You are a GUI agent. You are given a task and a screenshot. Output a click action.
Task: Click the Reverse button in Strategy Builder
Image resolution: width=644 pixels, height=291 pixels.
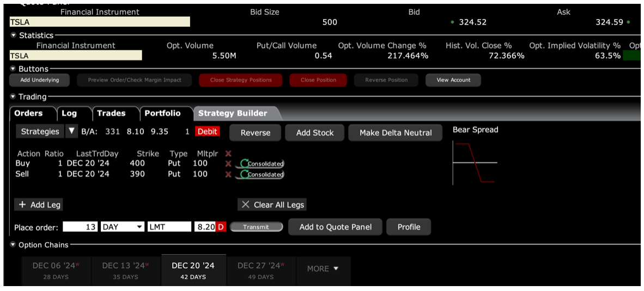[256, 133]
